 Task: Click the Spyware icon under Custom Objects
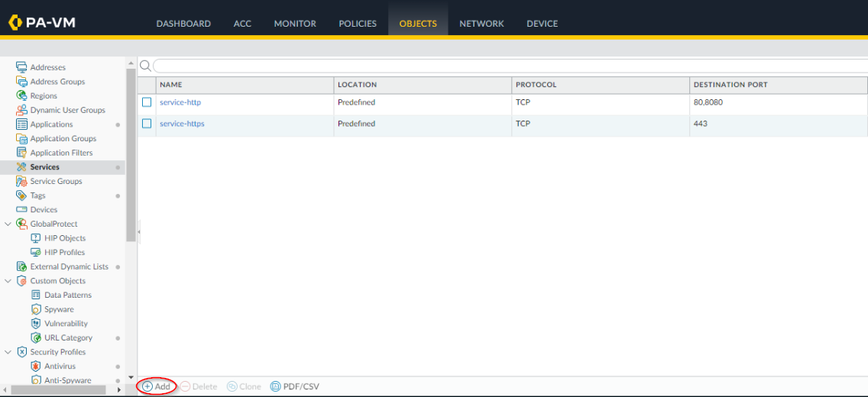point(35,310)
